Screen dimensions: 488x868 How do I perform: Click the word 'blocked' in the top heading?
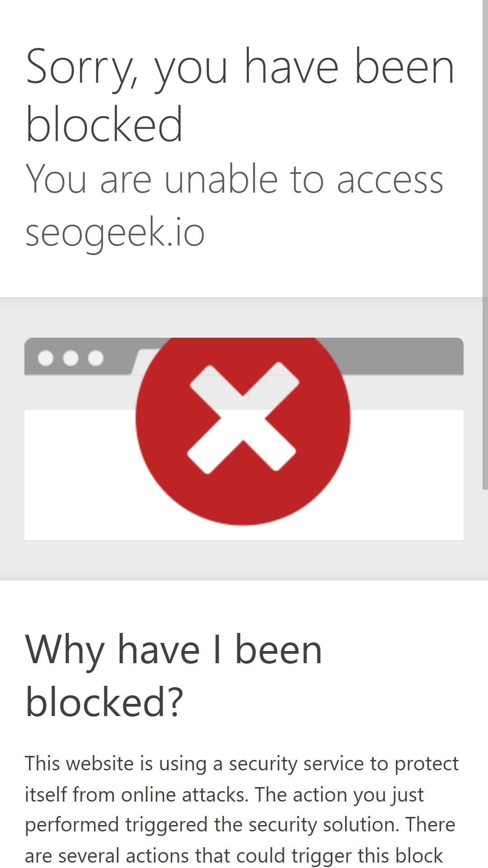[x=104, y=124]
